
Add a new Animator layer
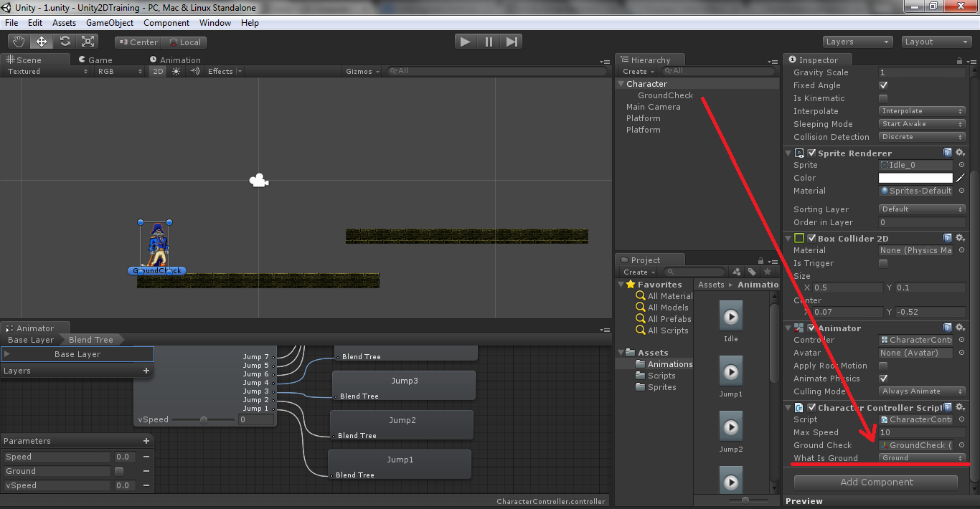point(146,371)
